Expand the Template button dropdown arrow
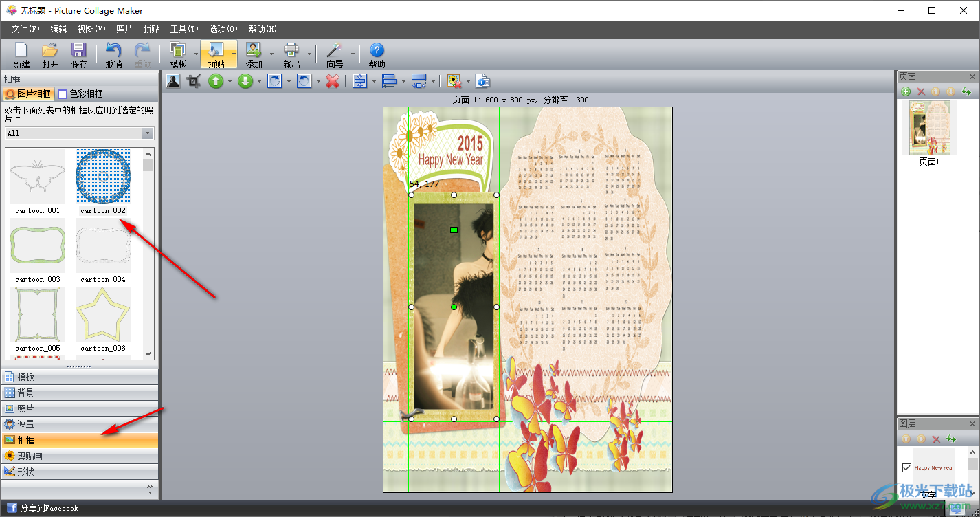The height and width of the screenshot is (517, 980). coord(196,54)
